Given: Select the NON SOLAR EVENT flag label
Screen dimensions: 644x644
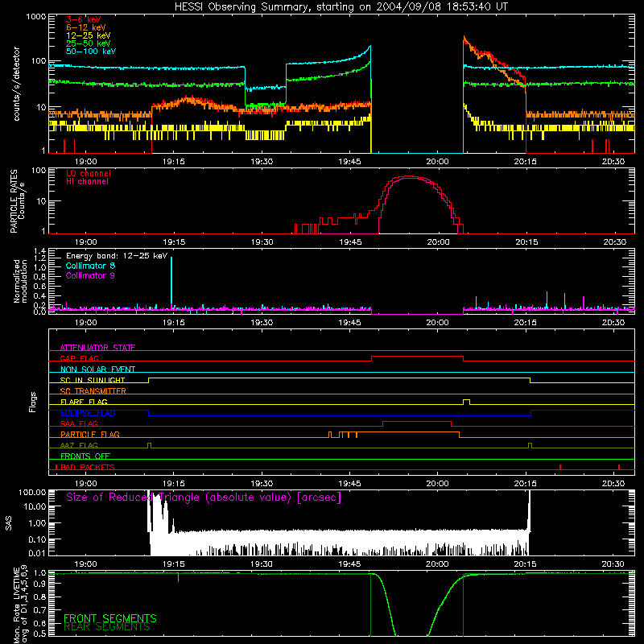Looking at the screenshot, I should pyautogui.click(x=97, y=369).
